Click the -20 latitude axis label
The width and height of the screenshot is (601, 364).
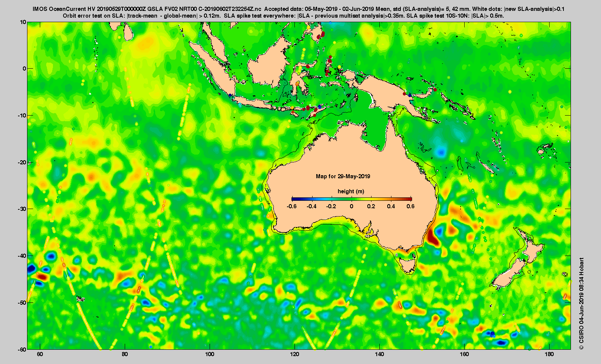click(22, 162)
